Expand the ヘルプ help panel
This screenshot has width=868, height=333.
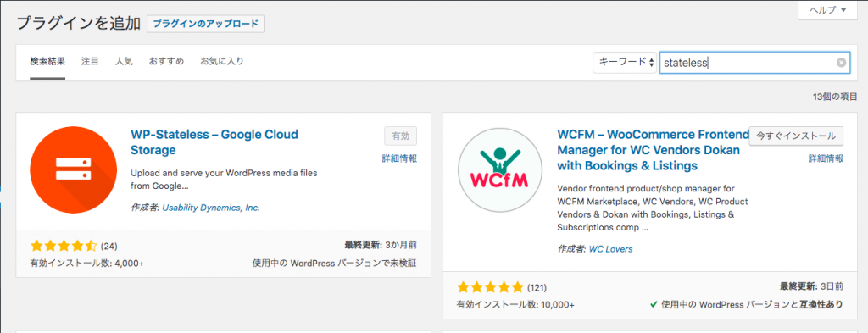[827, 10]
